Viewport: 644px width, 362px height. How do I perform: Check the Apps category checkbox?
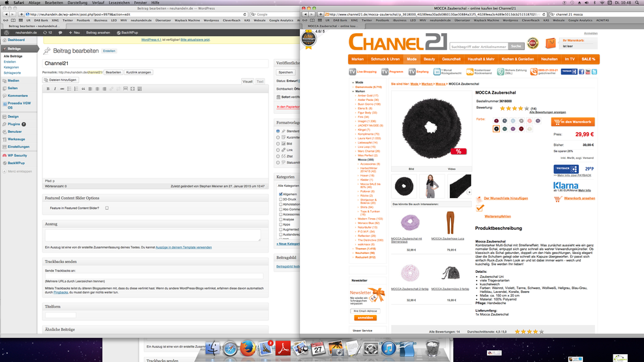click(x=281, y=224)
